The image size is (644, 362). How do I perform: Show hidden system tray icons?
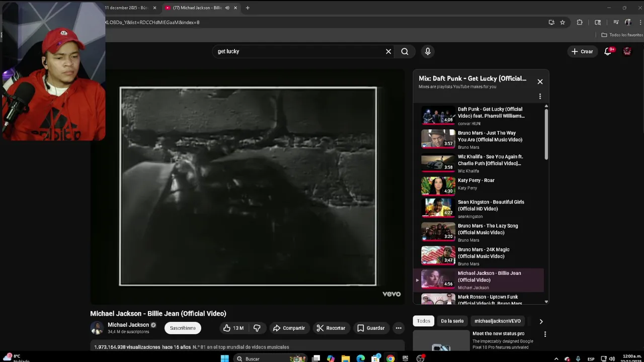pyautogui.click(x=556, y=358)
